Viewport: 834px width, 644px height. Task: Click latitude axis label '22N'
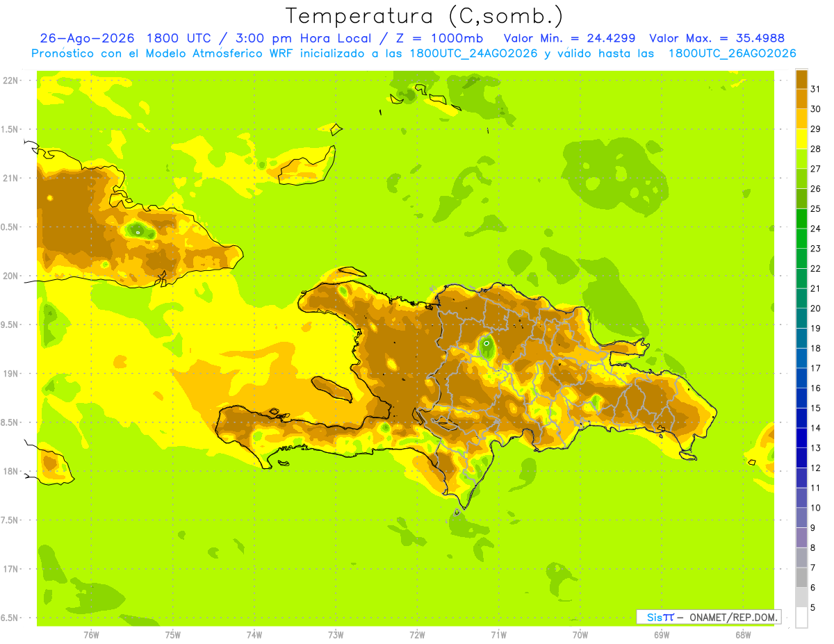11,81
